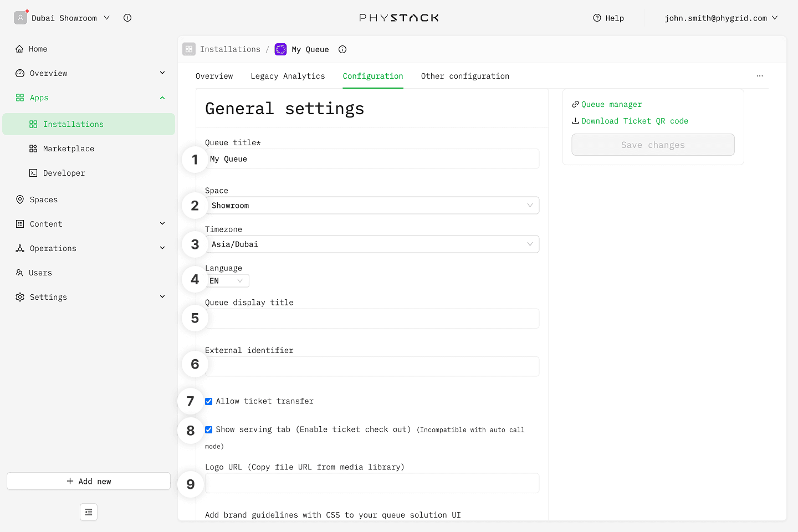
Task: Open Help from the top bar
Action: [608, 18]
